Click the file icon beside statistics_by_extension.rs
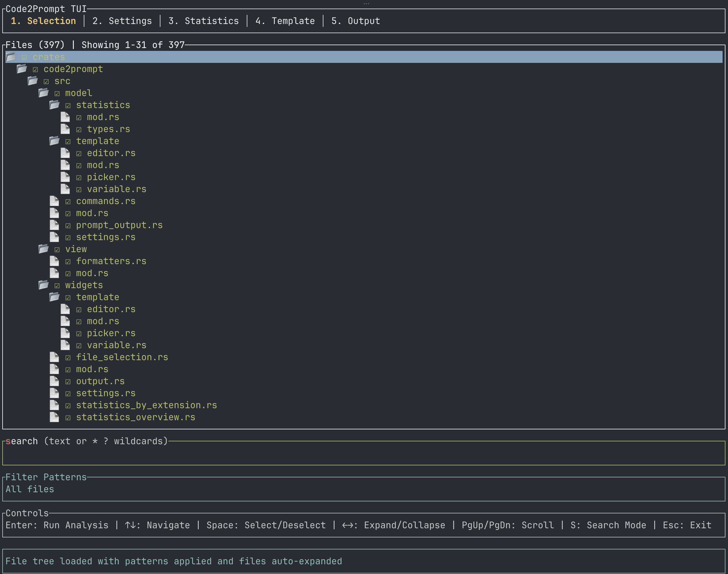The width and height of the screenshot is (728, 574). click(x=54, y=405)
